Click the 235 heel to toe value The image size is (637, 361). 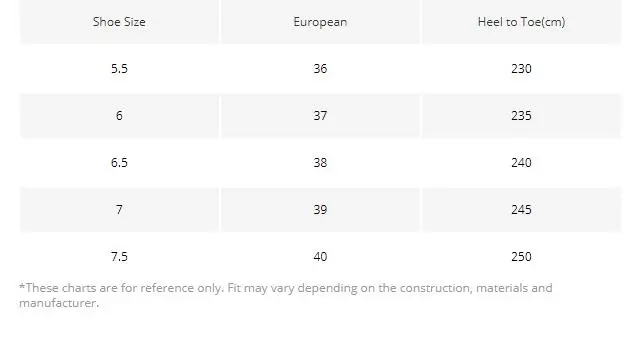521,116
